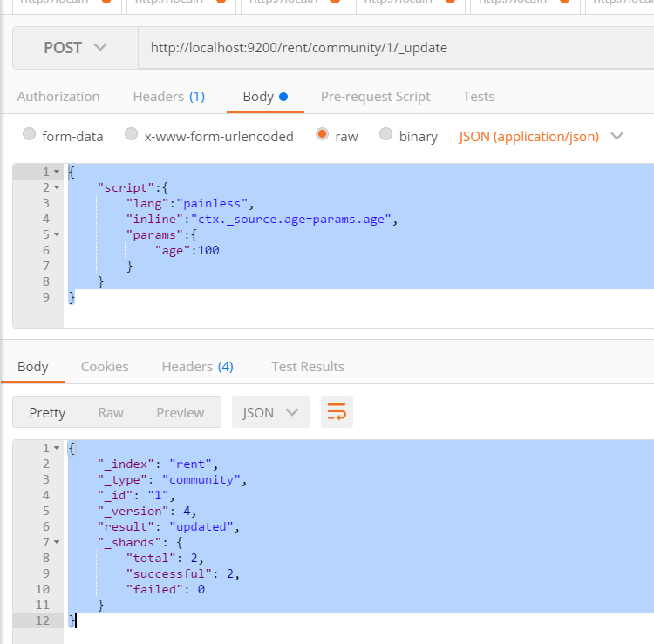Image resolution: width=654 pixels, height=644 pixels.
Task: Collapse the "_shards" block in response
Action: coord(57,543)
